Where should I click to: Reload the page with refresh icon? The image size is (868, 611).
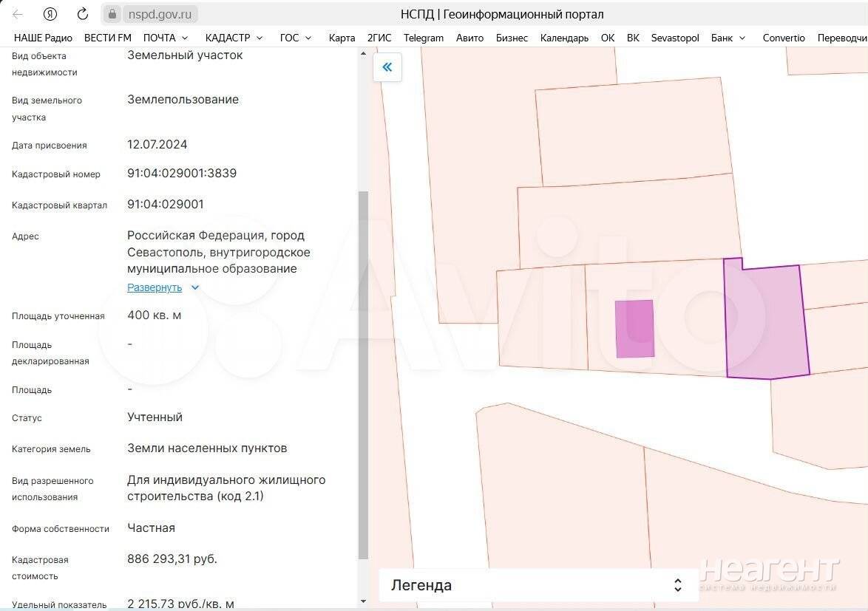click(83, 14)
